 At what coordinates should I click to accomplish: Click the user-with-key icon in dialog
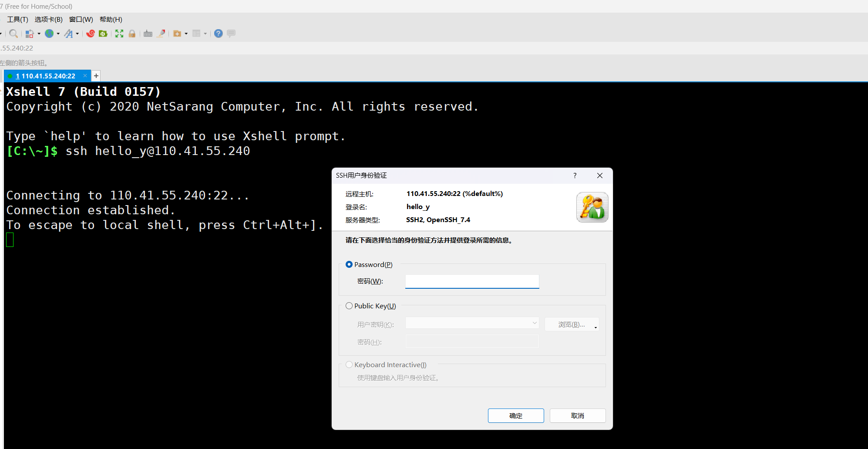(x=592, y=207)
